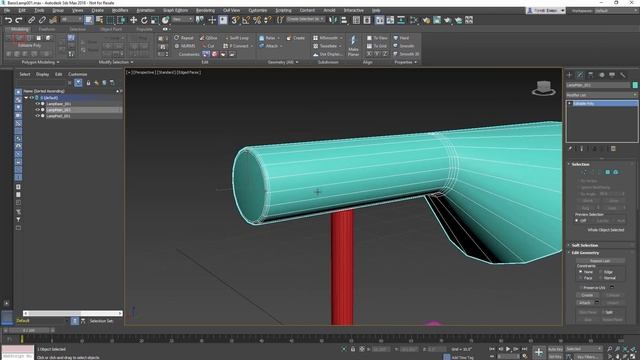This screenshot has height=360, width=640.
Task: Collapse the Edit Geometry rollout
Action: [585, 253]
